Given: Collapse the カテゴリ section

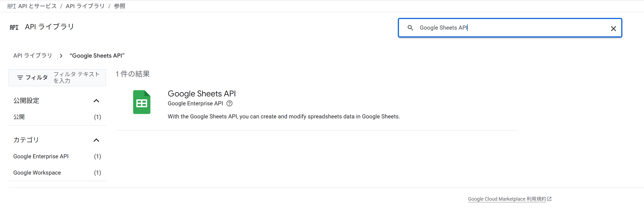Looking at the screenshot, I should [x=96, y=140].
